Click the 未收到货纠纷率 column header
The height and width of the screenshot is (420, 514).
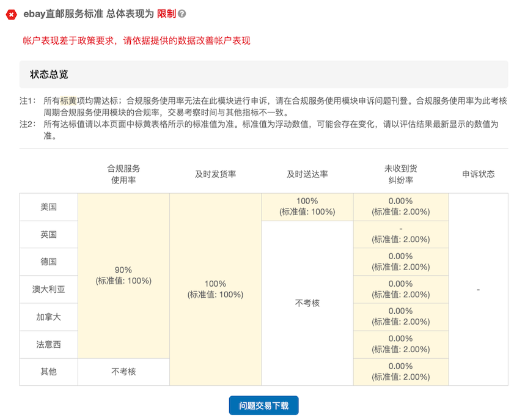400,174
